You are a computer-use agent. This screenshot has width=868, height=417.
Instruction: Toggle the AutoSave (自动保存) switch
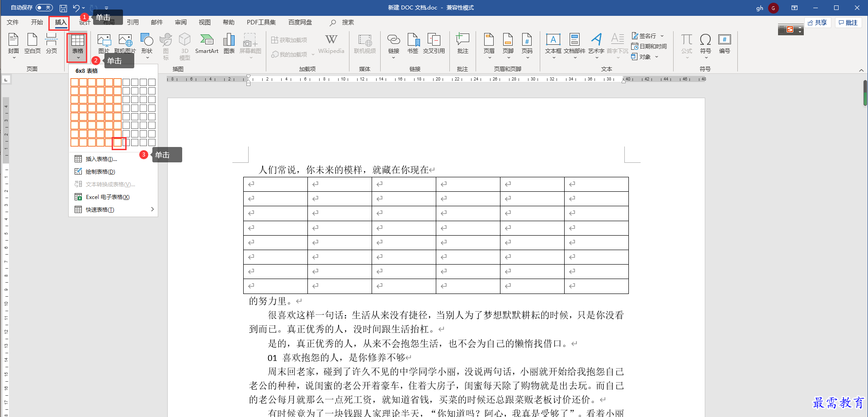pos(44,8)
